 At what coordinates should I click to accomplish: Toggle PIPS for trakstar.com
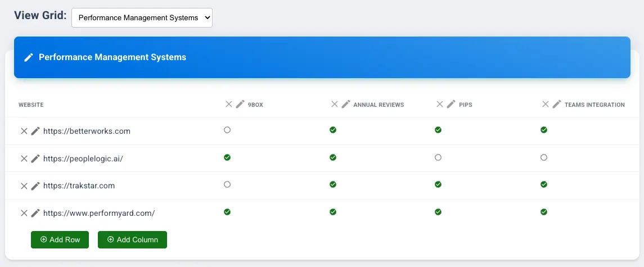(438, 184)
